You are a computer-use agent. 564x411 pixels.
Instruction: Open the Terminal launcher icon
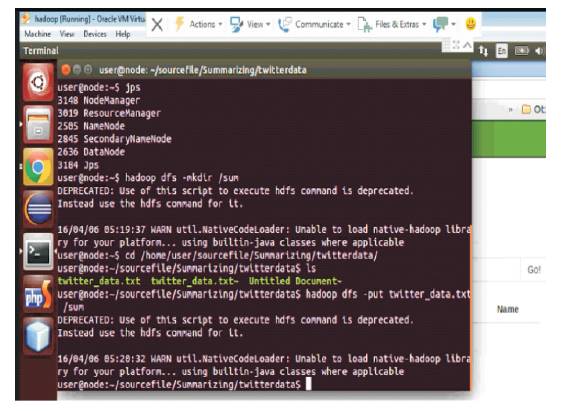(x=38, y=251)
